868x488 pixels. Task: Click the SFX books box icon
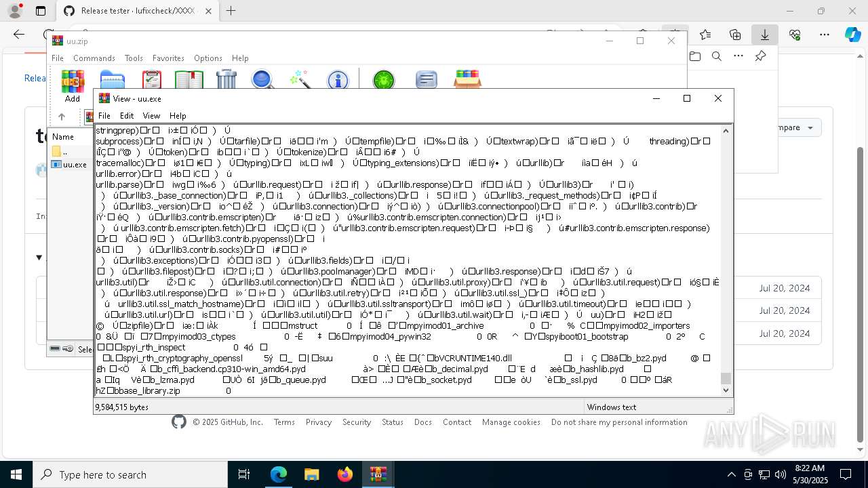[x=468, y=80]
